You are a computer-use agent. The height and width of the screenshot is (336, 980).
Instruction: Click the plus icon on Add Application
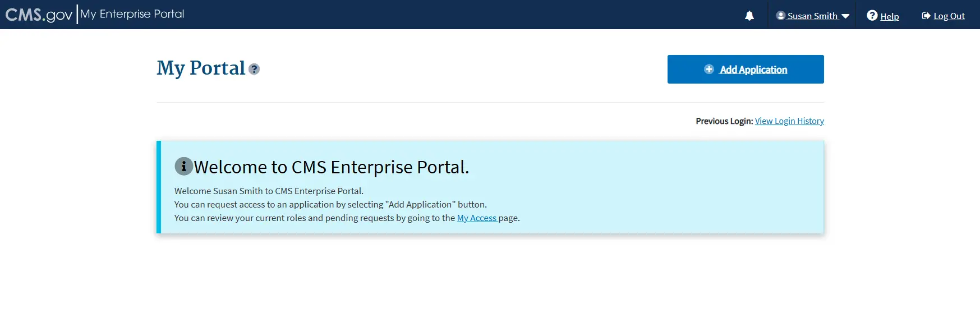(x=709, y=69)
